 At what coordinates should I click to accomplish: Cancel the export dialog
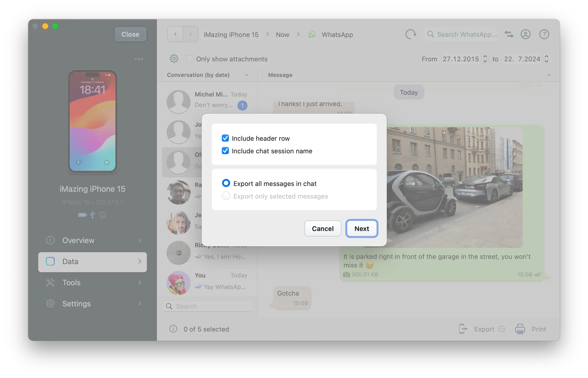coord(323,228)
